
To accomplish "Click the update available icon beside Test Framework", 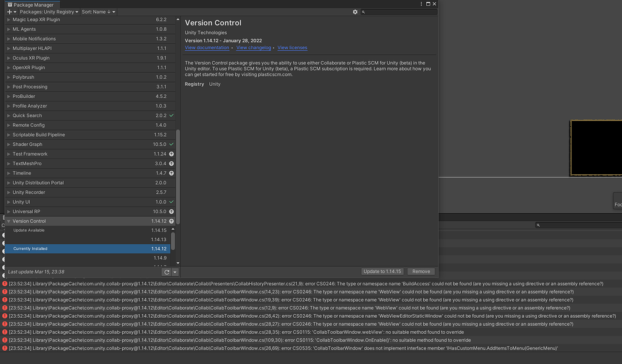I will point(171,154).
